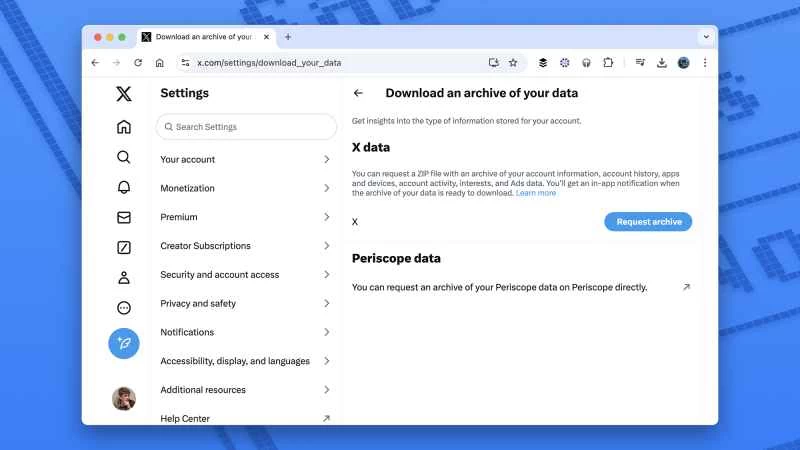Open the More circle menu icon
Image resolution: width=800 pixels, height=450 pixels.
(x=124, y=308)
